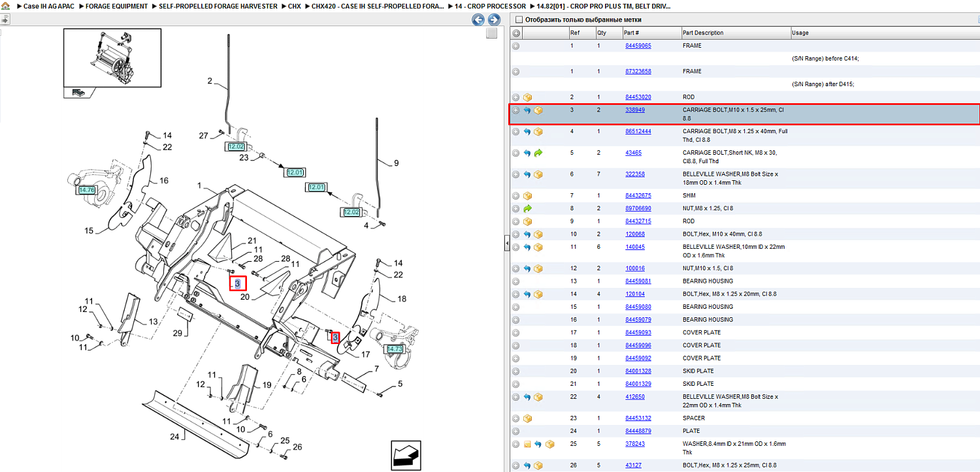The height and width of the screenshot is (472, 980).
Task: Click the box icon for ROD 84432715
Action: (x=527, y=221)
